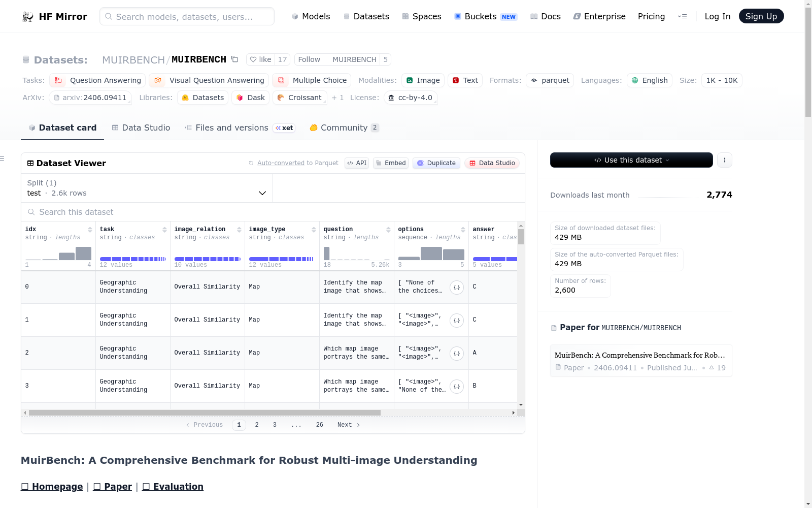Click the table's horizontal scrollbar
Screen dimensions: 812x508
205,413
